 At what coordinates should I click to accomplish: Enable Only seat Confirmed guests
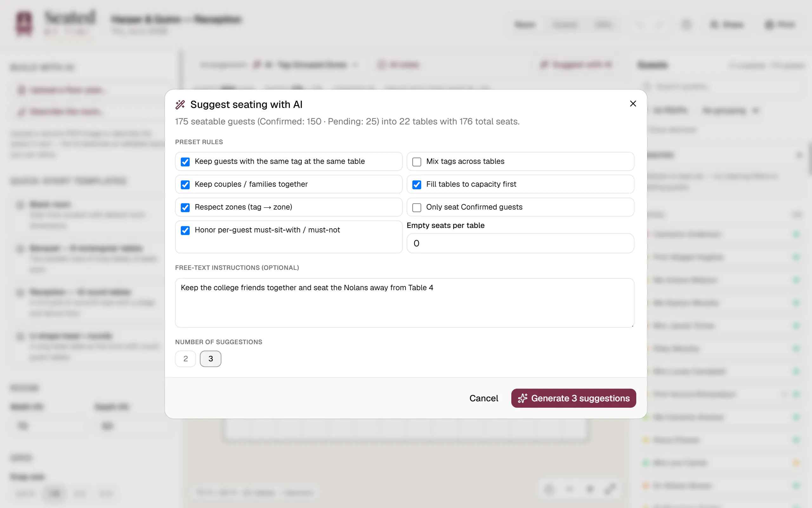417,207
